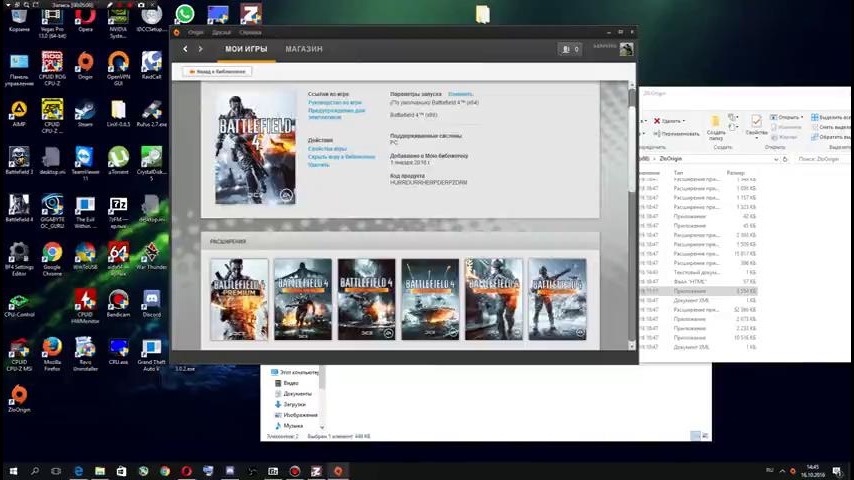Click the forward arrow in Origin navigation
854x480 pixels.
point(200,49)
